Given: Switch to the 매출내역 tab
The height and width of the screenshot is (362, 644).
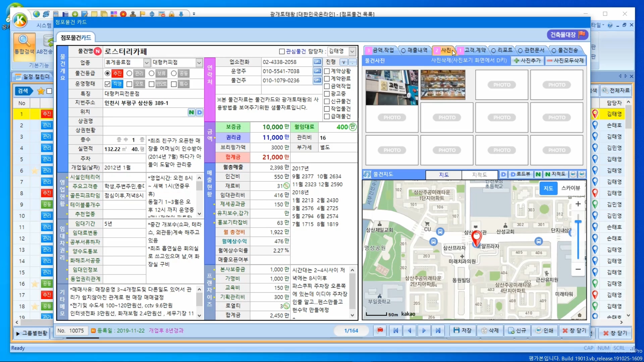Looking at the screenshot, I should pyautogui.click(x=414, y=50).
